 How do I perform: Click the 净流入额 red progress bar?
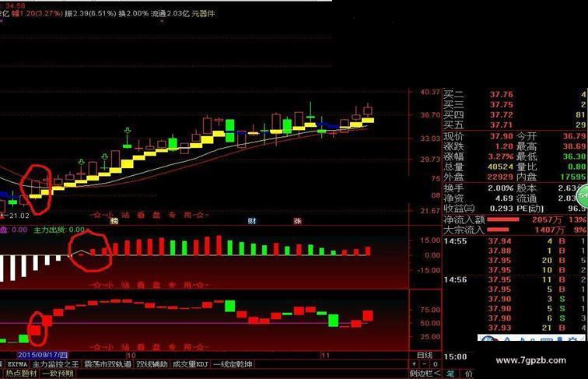tap(503, 219)
